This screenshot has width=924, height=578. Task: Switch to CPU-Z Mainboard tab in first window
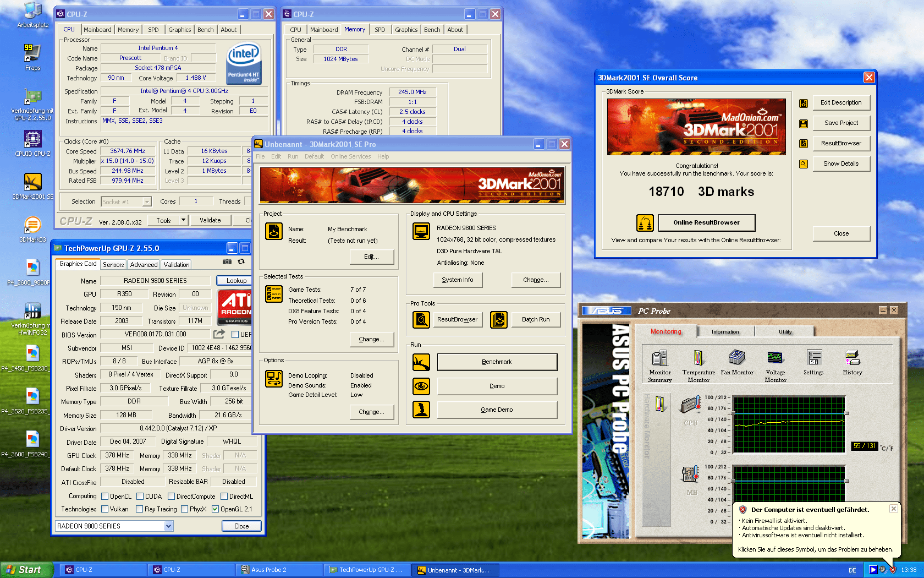tap(97, 30)
